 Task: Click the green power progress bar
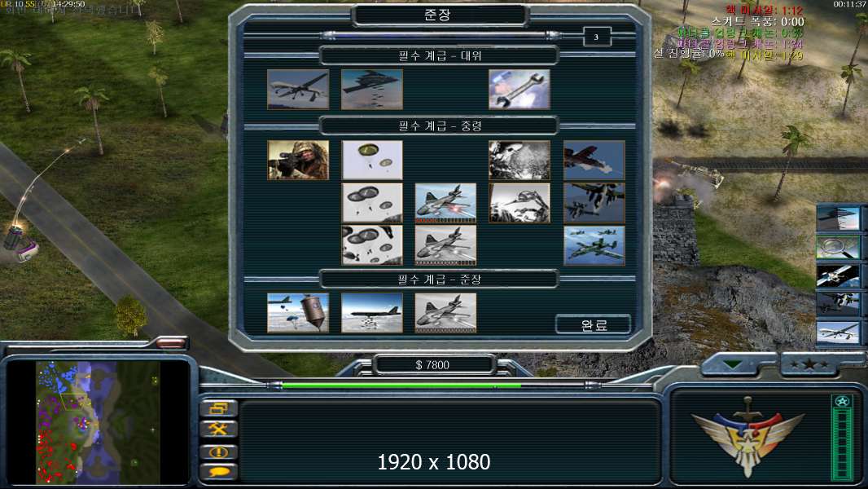[x=402, y=385]
